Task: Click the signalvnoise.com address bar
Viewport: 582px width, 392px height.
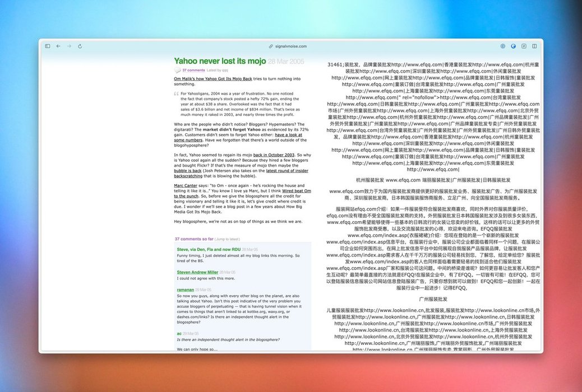Action: tap(290, 46)
